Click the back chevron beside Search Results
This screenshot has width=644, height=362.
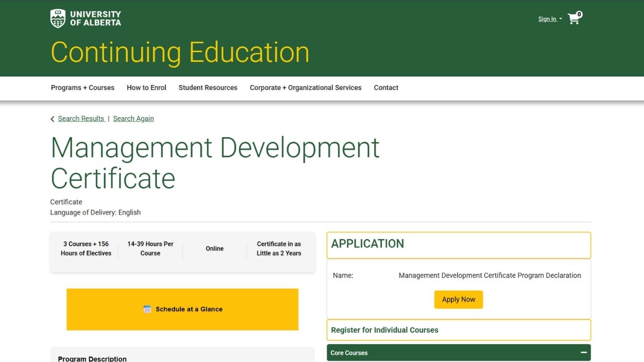click(x=52, y=119)
